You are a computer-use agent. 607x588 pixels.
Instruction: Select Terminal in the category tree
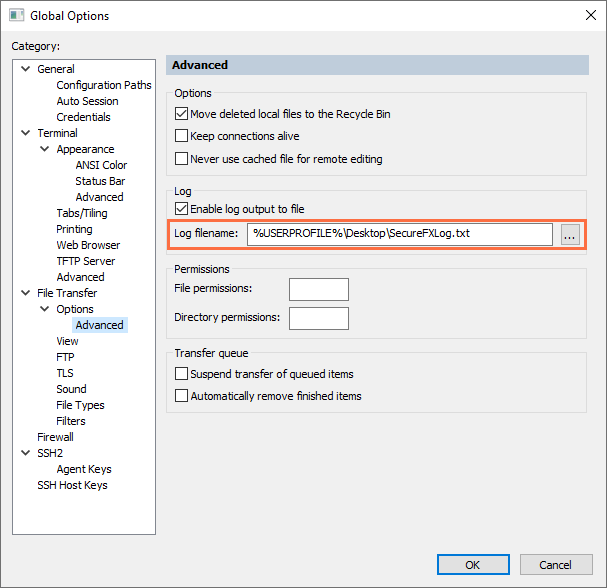pyautogui.click(x=57, y=133)
